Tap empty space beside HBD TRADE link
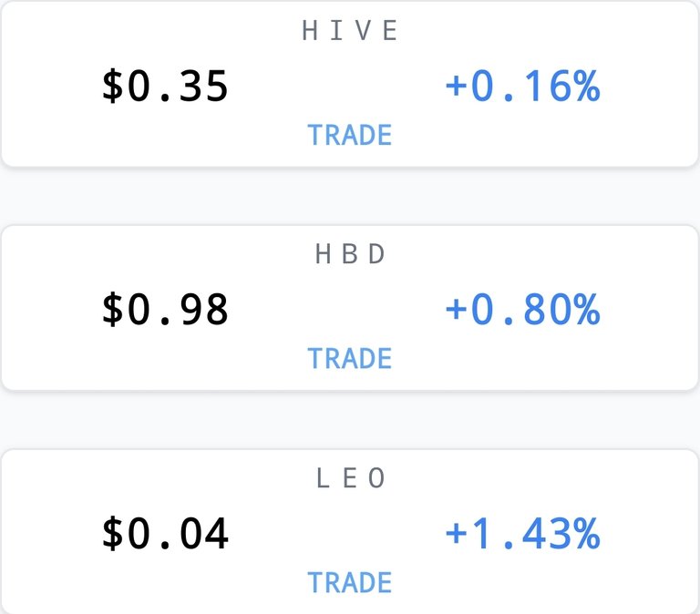The image size is (700, 614). click(513, 359)
